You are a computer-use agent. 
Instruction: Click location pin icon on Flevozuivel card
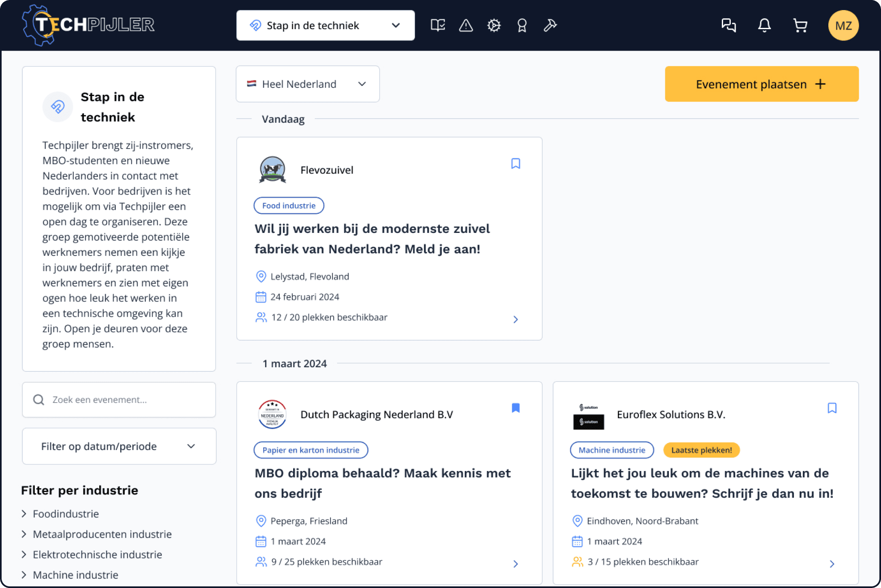[261, 277]
